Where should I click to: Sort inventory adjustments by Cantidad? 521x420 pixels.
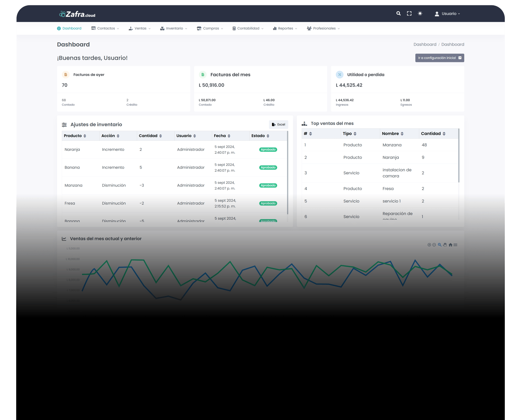click(160, 136)
